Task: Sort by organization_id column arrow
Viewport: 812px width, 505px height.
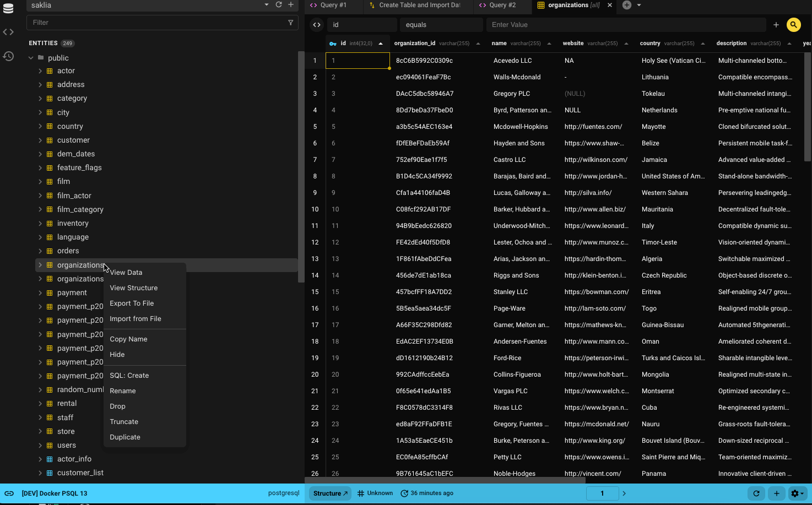Action: [478, 44]
